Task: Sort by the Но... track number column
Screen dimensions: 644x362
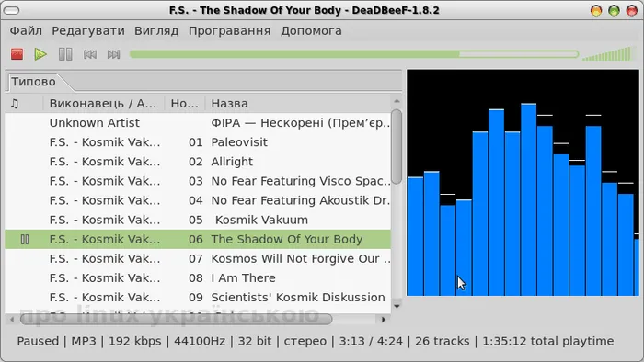Action: 185,103
